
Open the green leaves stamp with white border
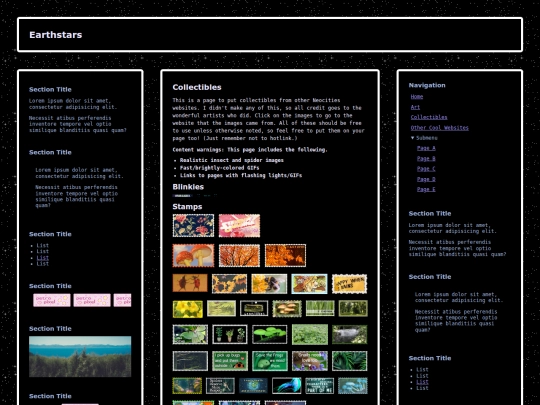point(190,334)
